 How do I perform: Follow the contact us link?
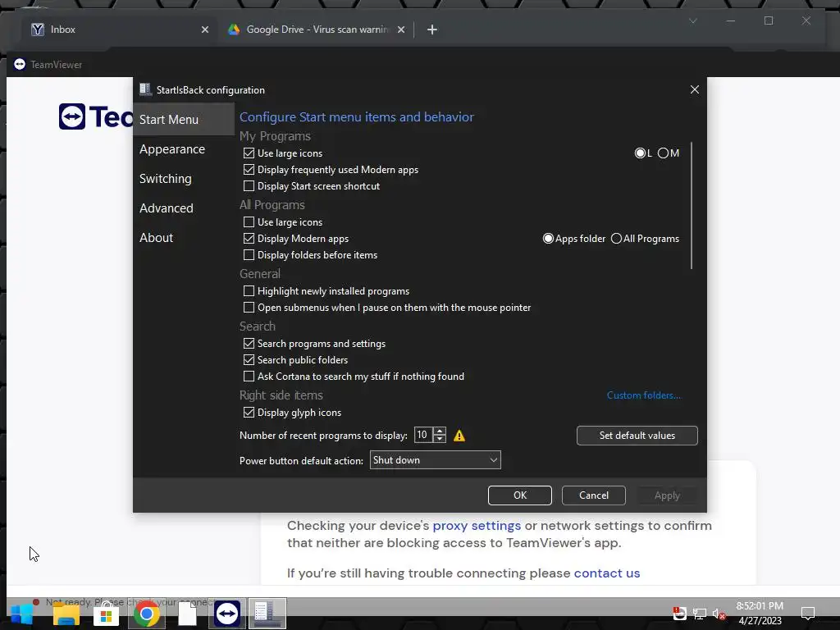tap(607, 573)
